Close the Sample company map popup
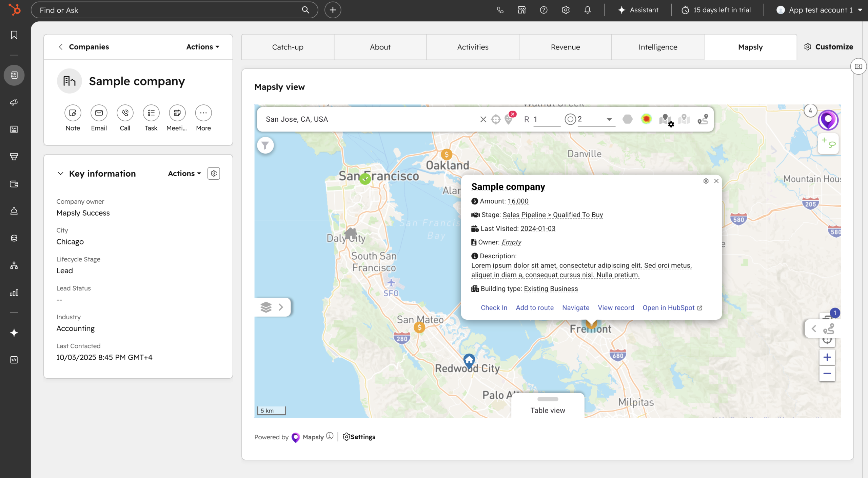This screenshot has width=868, height=478. (716, 181)
